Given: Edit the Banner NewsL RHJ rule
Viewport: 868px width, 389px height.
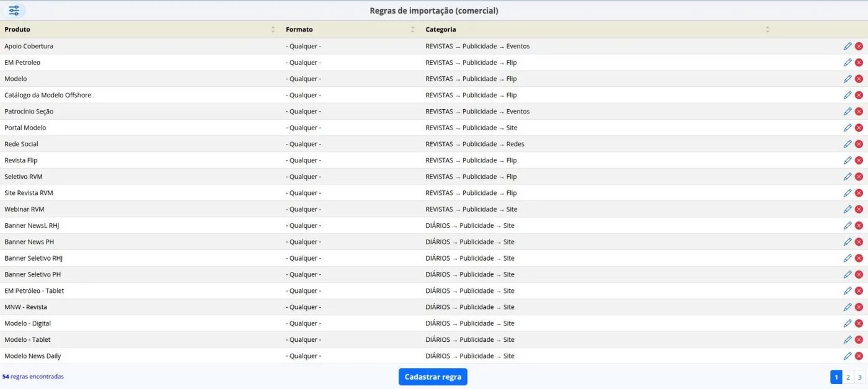Looking at the screenshot, I should (x=848, y=225).
